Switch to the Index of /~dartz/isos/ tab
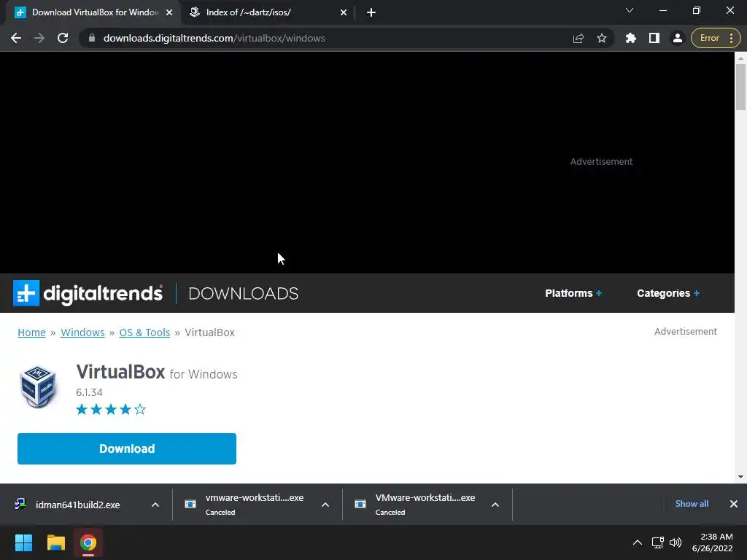This screenshot has width=747, height=560. 268,12
